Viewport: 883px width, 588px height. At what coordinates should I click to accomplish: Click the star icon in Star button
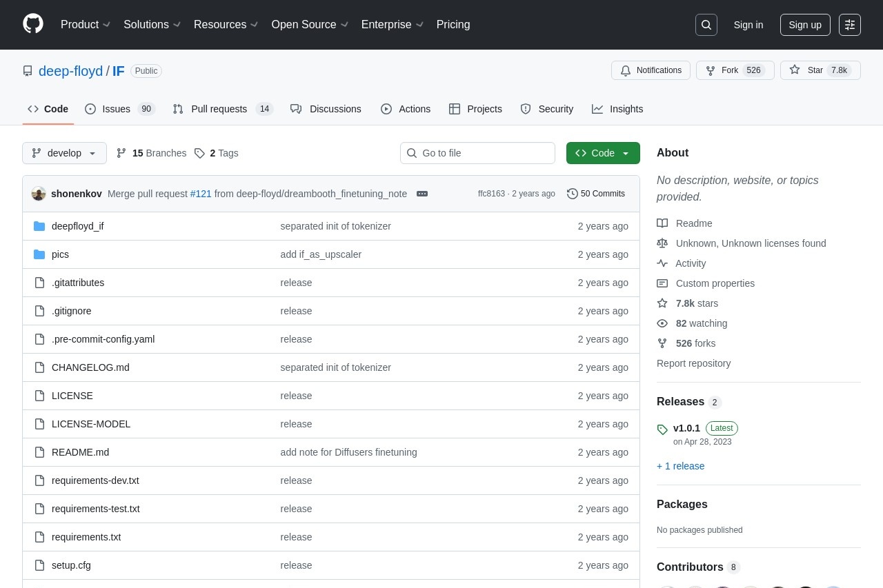[x=795, y=70]
